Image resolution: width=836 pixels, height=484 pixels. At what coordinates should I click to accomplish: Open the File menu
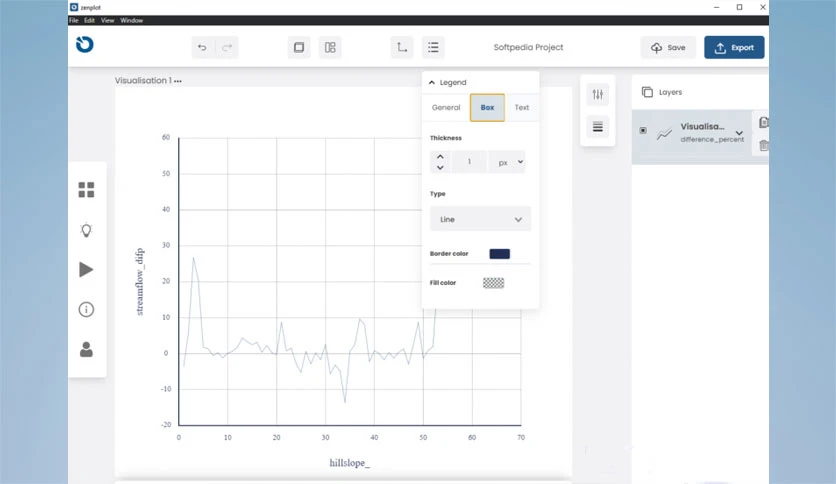tap(74, 20)
